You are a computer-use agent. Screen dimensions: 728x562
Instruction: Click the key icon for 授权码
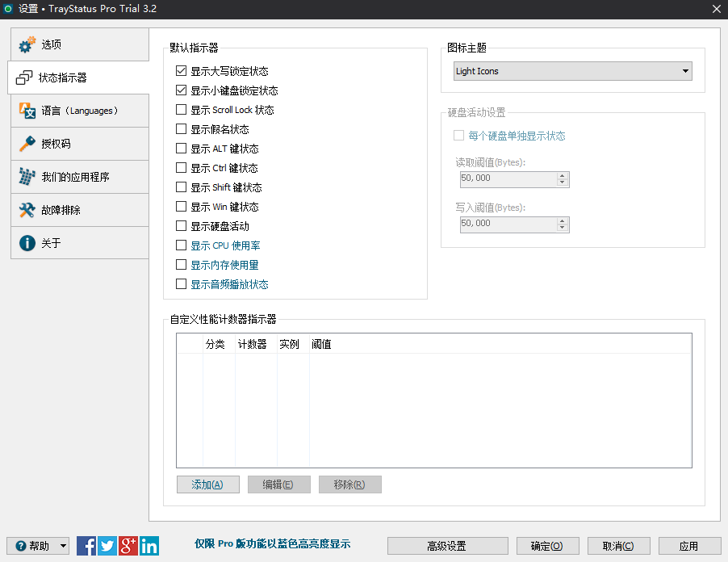27,144
